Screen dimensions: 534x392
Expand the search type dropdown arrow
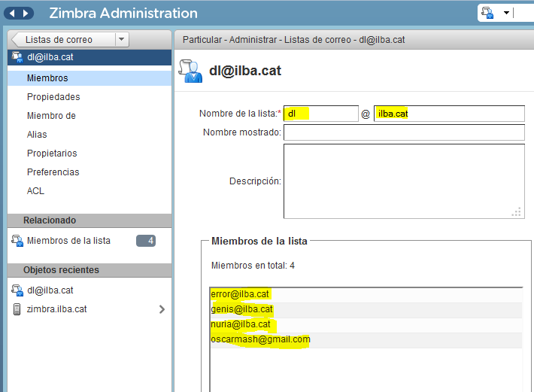506,13
